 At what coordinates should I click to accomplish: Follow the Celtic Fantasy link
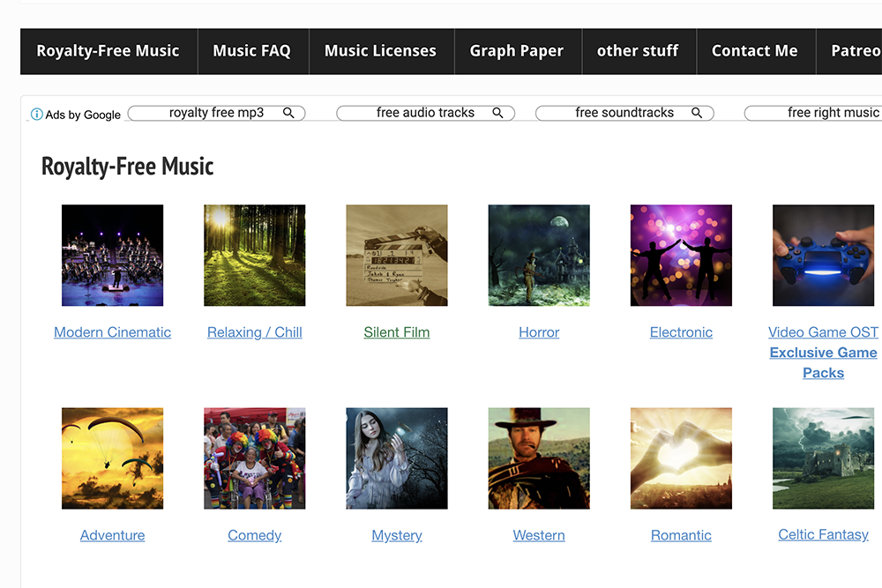(x=824, y=534)
